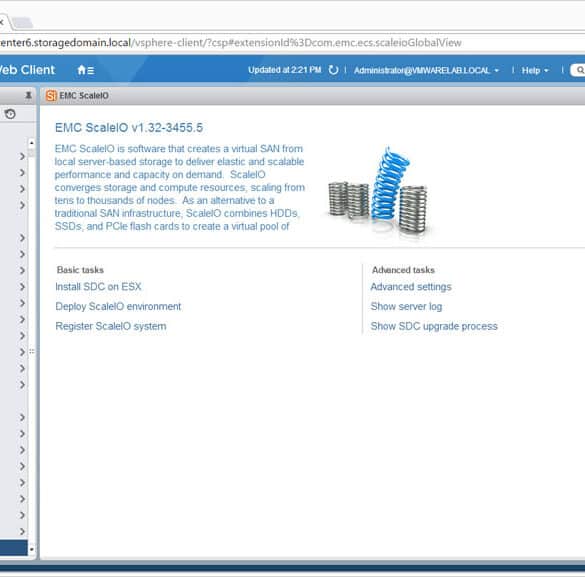Viewport: 585px width, 577px height.
Task: Click the Web Client title text
Action: [27, 70]
